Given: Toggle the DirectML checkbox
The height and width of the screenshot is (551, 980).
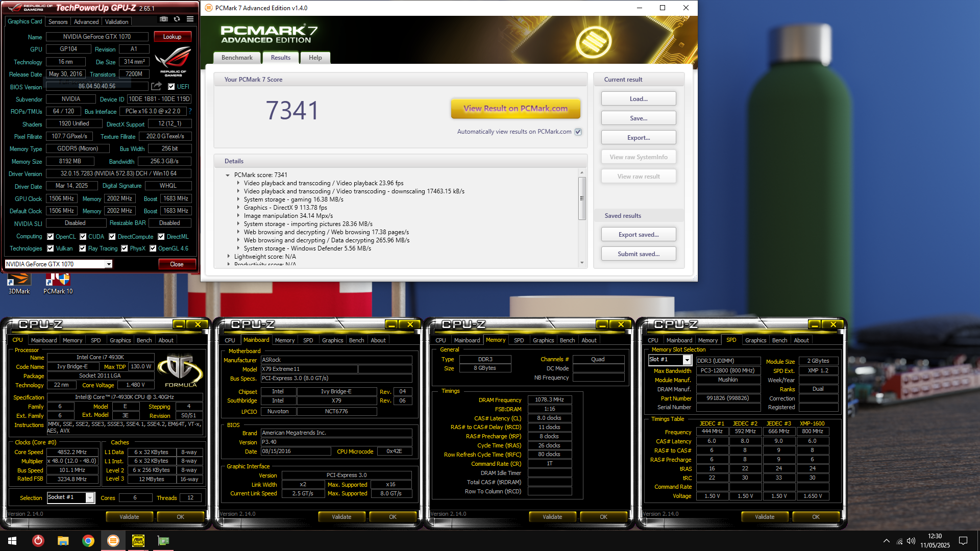Looking at the screenshot, I should click(x=161, y=236).
